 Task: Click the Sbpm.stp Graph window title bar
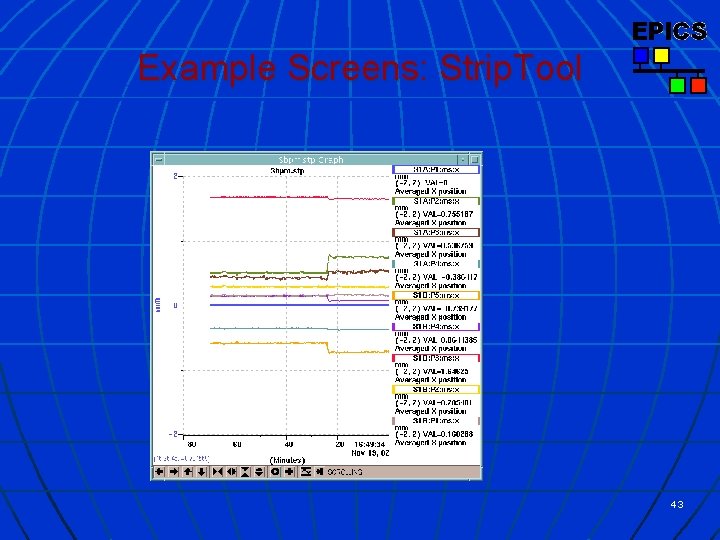coord(311,160)
